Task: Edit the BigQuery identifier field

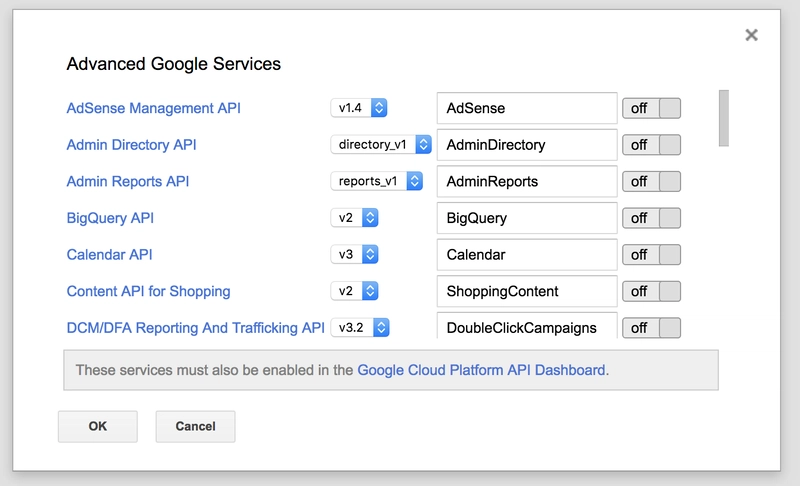Action: (x=527, y=218)
